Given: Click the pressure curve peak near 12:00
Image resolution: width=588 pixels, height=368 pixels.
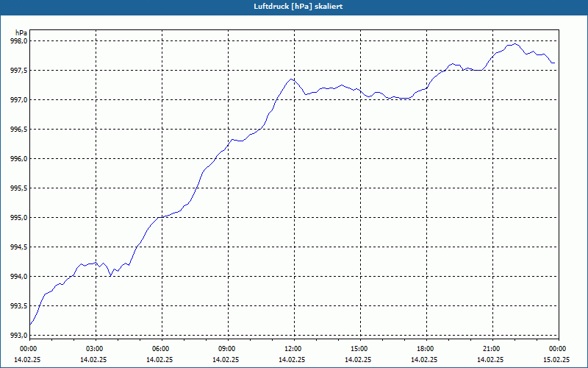Looking at the screenshot, I should tap(291, 79).
